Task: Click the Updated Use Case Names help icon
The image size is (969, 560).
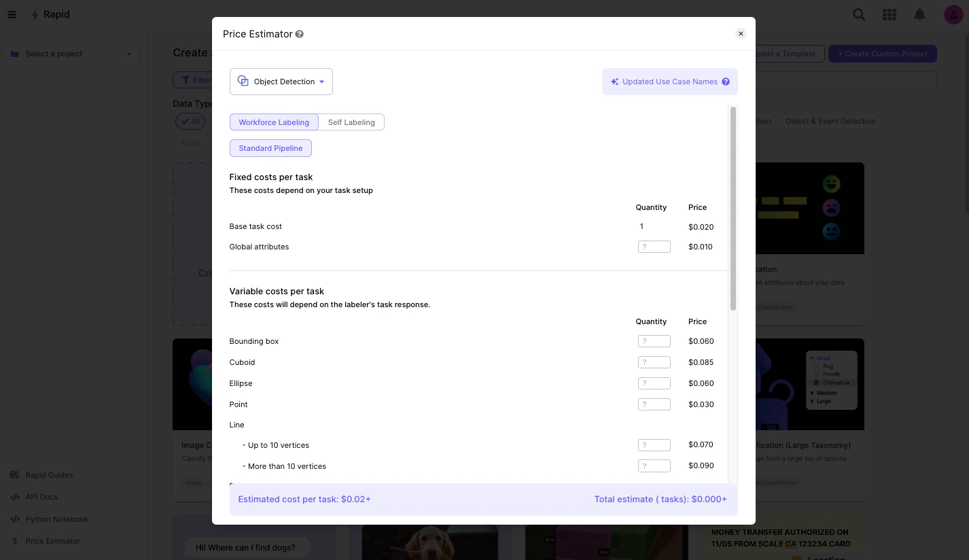Action: [726, 82]
